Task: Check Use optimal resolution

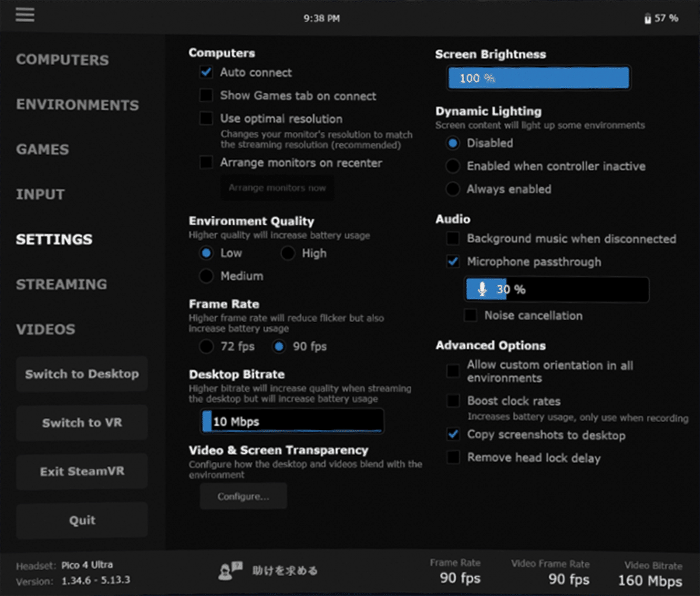Action: tap(206, 118)
